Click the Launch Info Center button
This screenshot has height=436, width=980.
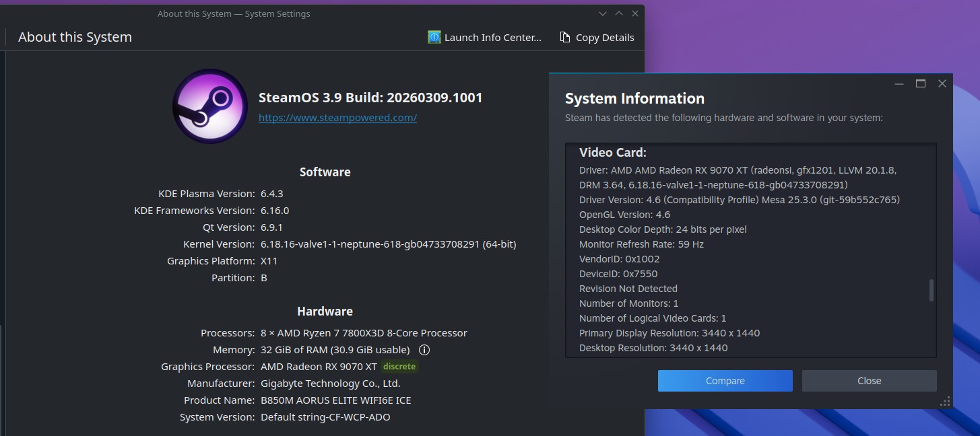[x=485, y=38]
